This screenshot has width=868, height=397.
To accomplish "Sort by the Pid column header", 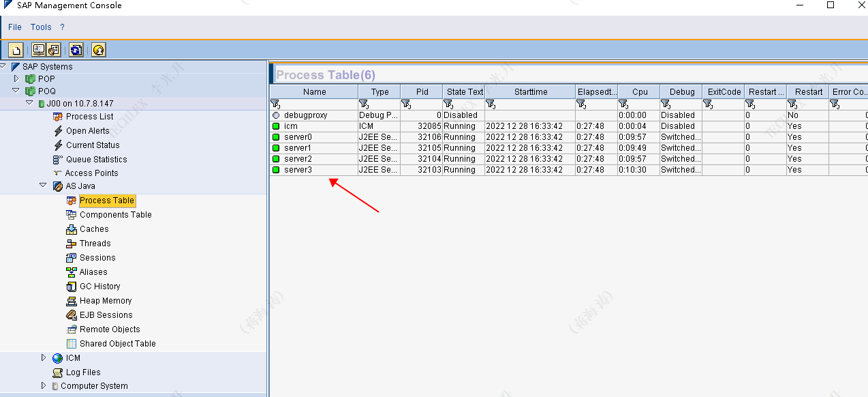I will [x=422, y=92].
